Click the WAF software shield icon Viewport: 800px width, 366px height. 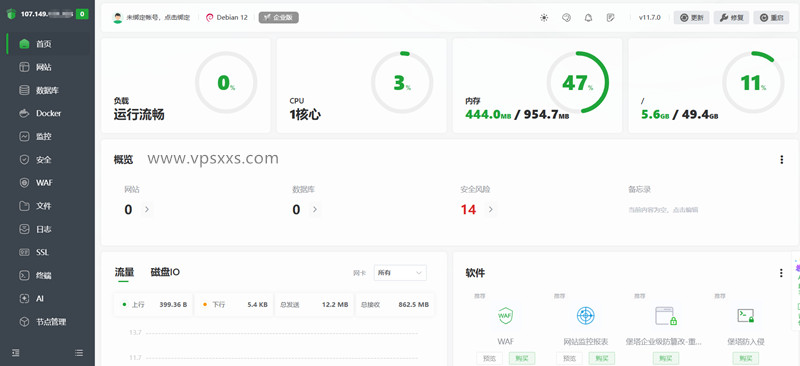point(505,316)
